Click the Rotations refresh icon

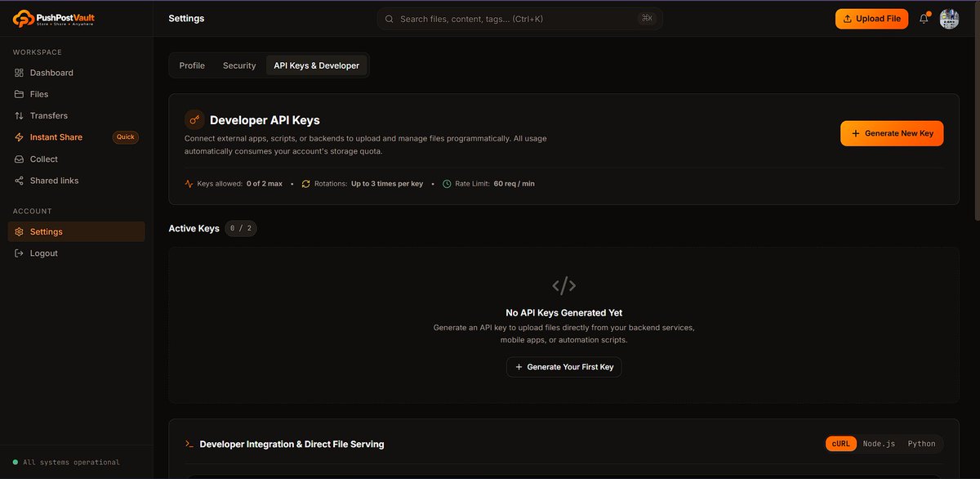[306, 184]
